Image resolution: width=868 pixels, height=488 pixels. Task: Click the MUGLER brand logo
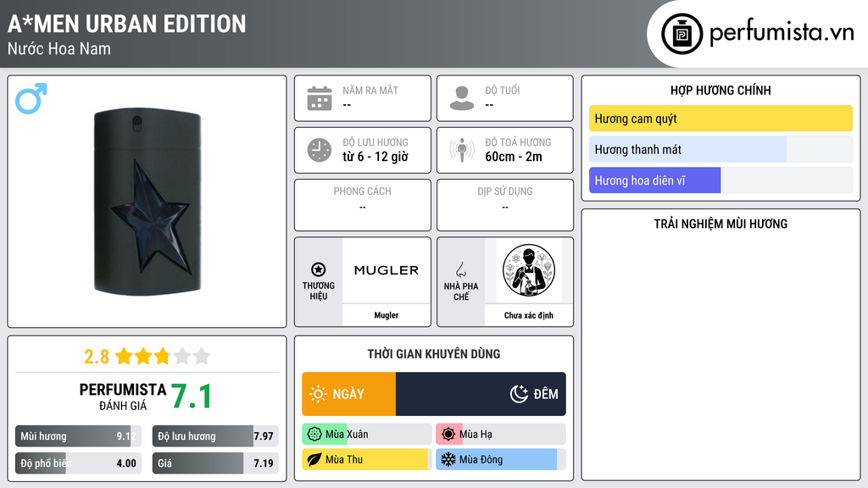[x=387, y=270]
